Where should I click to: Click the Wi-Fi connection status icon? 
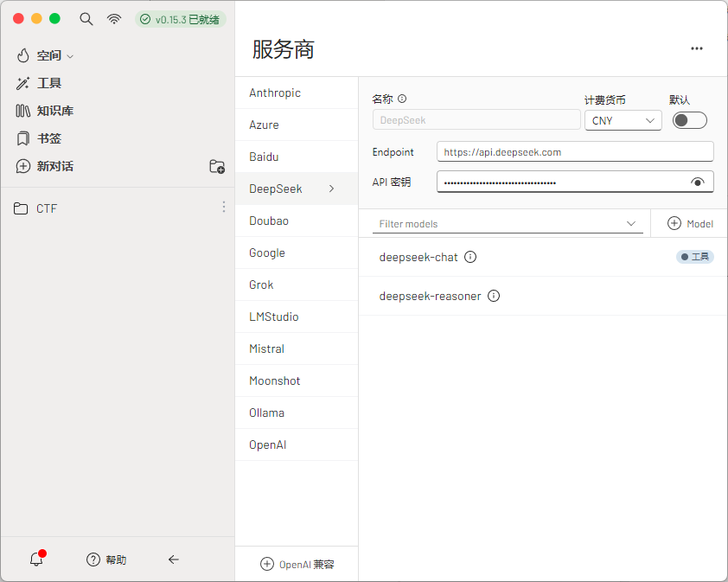[114, 19]
